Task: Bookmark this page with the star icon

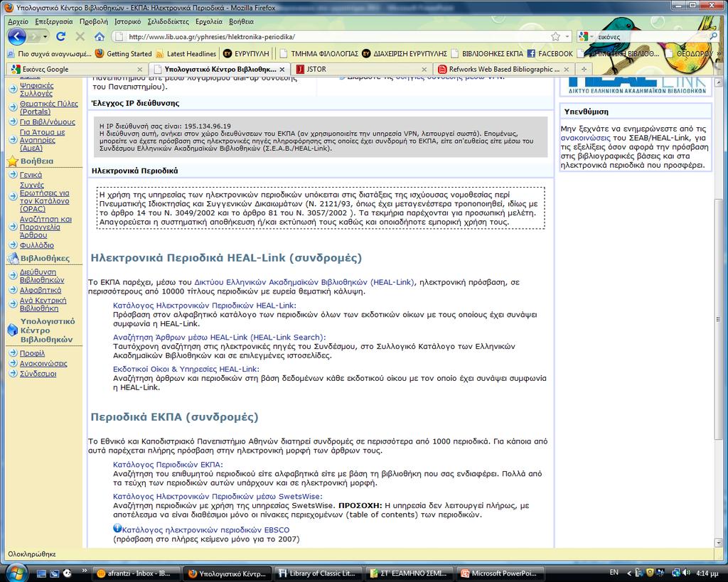Action: point(555,36)
